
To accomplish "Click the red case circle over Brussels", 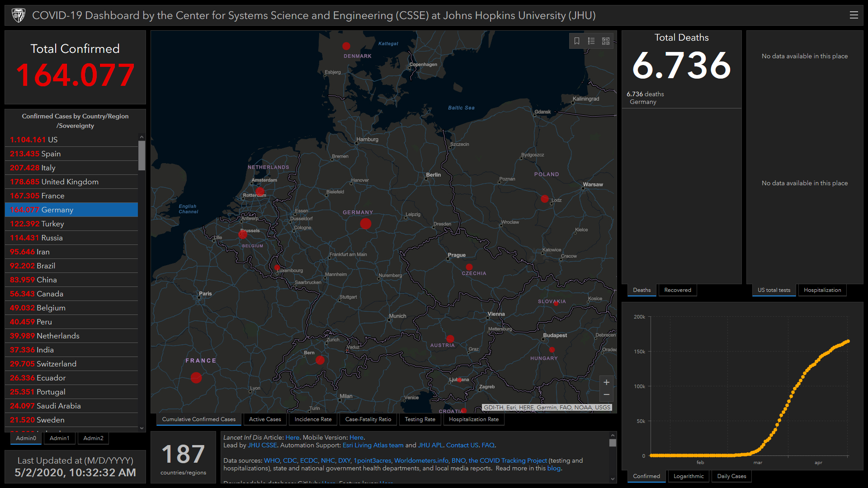I will click(x=243, y=235).
